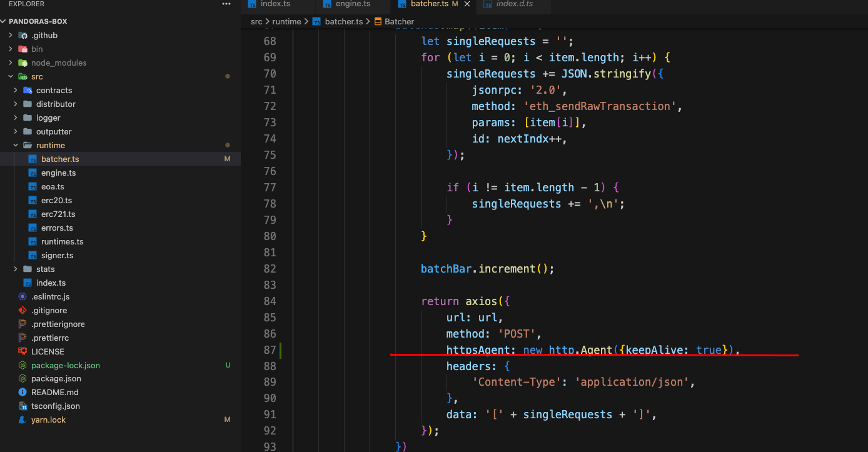Viewport: 868px width, 452px height.
Task: Click line number 87 in the gutter
Action: [270, 350]
